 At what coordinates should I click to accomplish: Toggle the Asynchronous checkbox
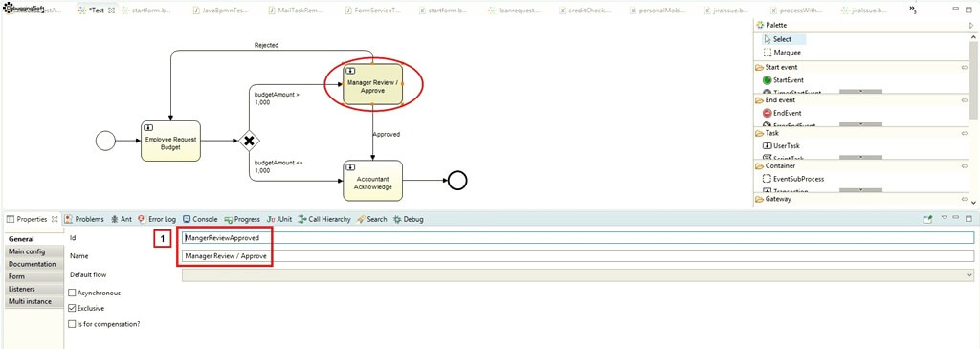(72, 293)
